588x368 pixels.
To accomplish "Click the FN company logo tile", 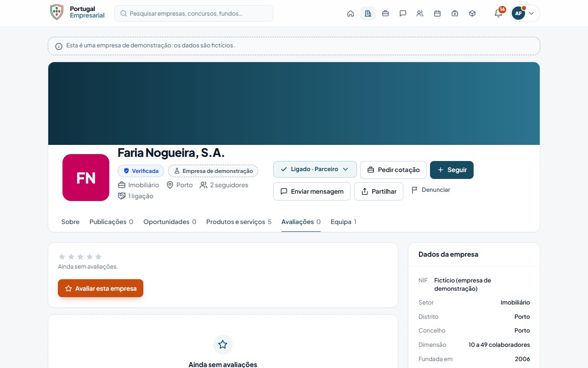I will pyautogui.click(x=86, y=178).
